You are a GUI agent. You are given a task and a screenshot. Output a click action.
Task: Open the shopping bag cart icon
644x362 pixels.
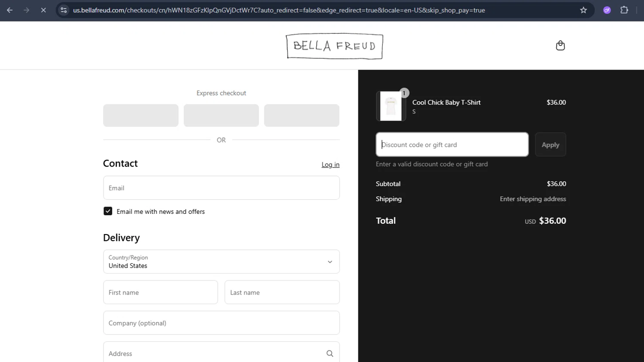click(x=560, y=46)
